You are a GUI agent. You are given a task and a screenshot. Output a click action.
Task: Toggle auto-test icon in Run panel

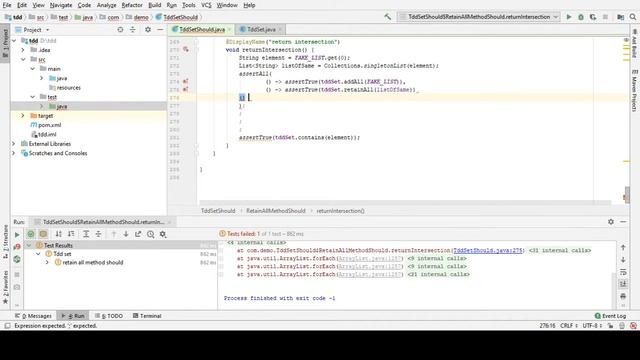tap(17, 259)
